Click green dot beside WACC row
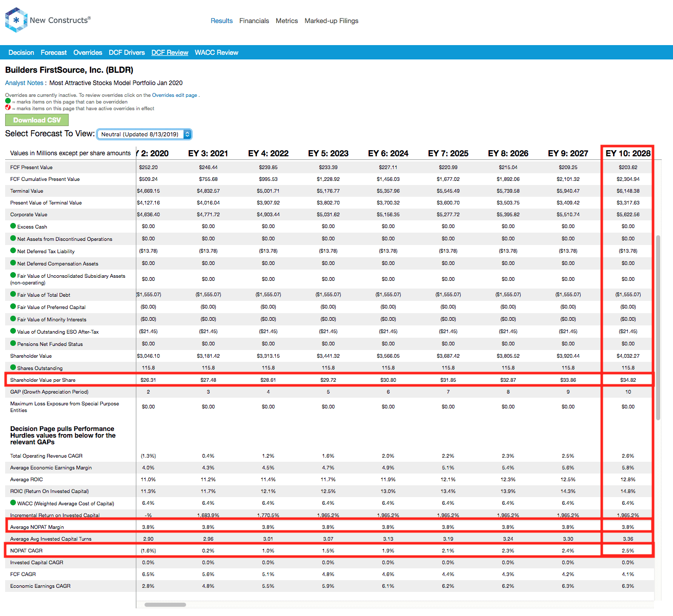The height and width of the screenshot is (616, 673). (13, 503)
